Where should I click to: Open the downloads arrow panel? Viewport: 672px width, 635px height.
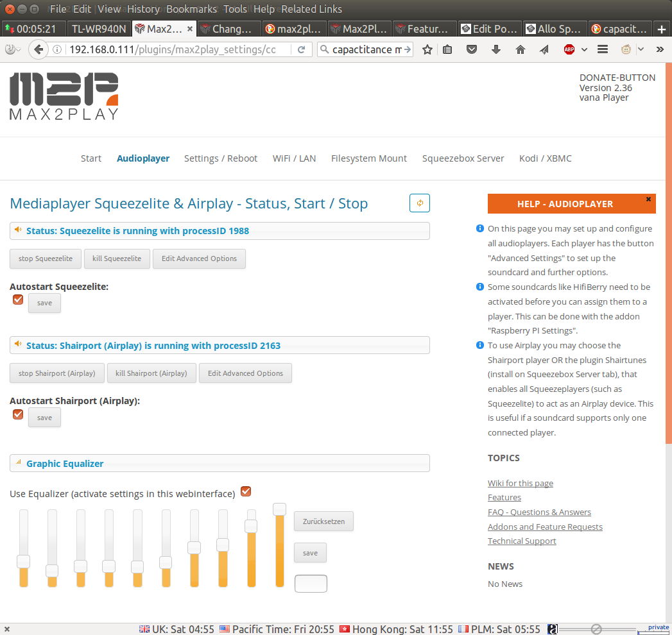(x=496, y=49)
